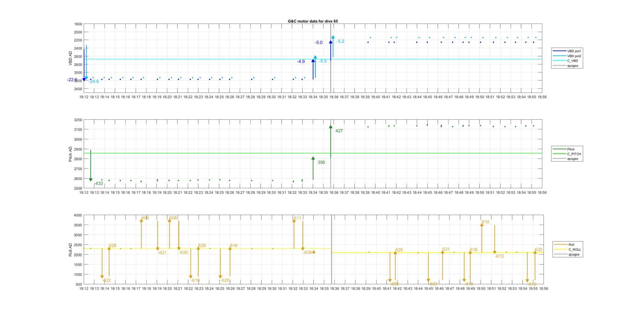Click the '2900' Pitch y-axis tick
The image size is (644, 319).
point(78,149)
